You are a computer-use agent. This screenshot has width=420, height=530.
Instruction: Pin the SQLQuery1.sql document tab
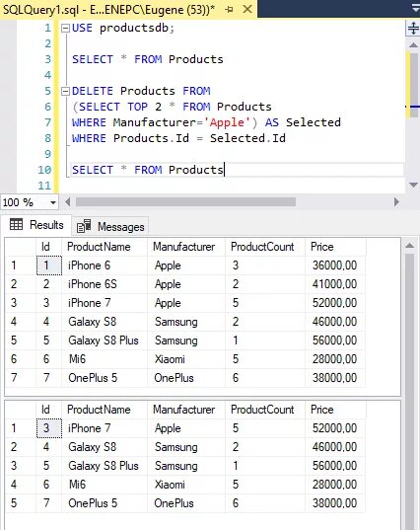pyautogui.click(x=230, y=10)
